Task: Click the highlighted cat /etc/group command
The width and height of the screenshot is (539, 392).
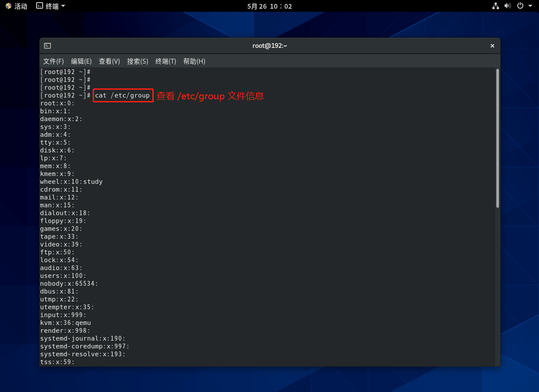Action: [x=123, y=95]
